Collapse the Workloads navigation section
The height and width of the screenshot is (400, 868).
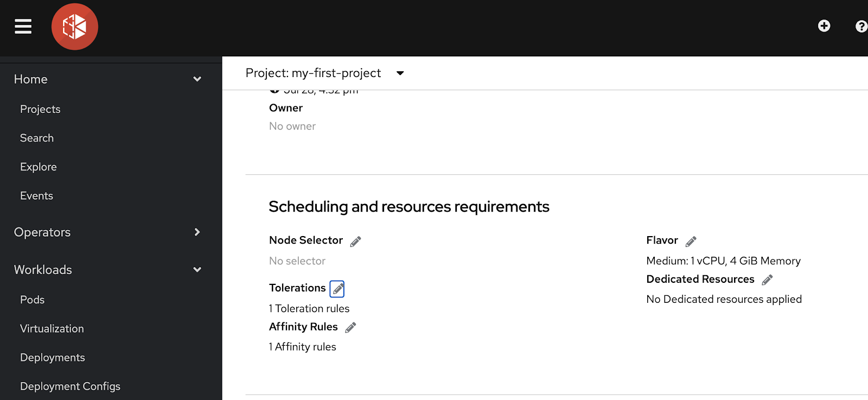(x=197, y=270)
